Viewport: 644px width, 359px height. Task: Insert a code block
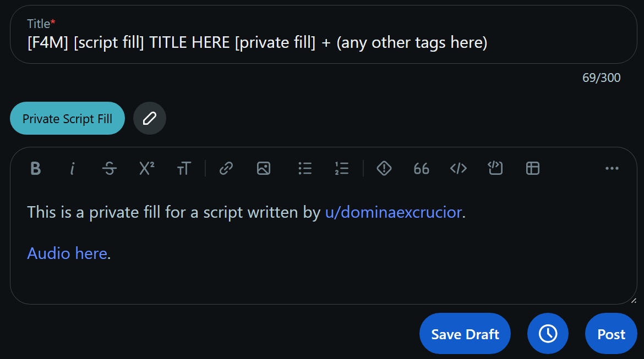tap(495, 169)
